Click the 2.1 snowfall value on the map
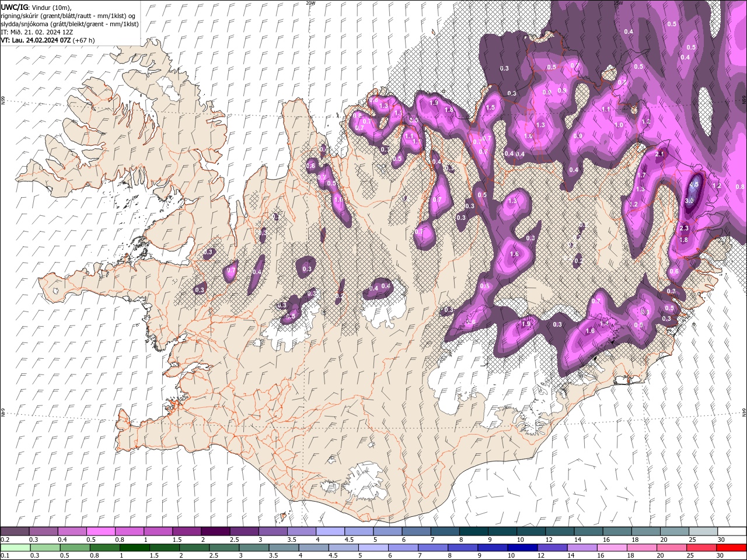 [x=661, y=154]
